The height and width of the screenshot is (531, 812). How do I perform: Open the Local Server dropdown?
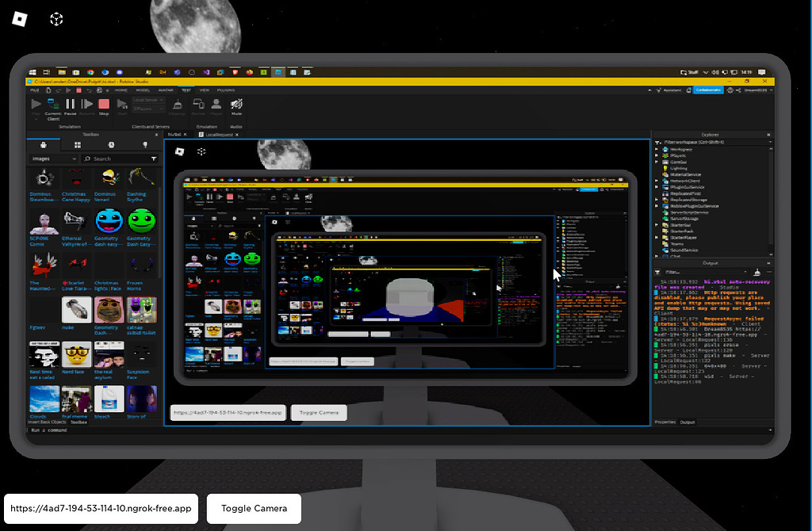[147, 101]
